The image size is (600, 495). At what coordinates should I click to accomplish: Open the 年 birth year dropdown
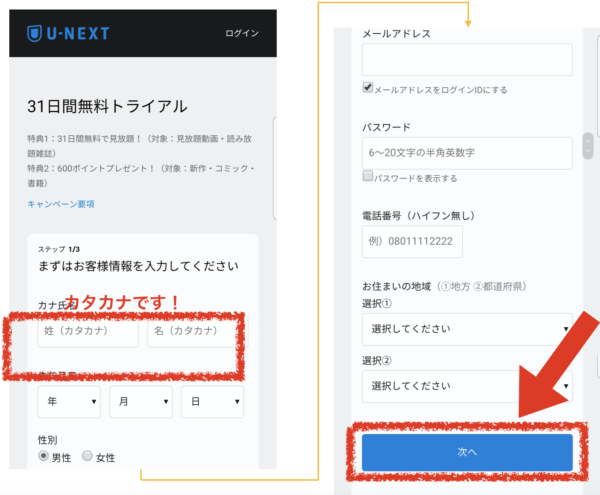point(69,402)
